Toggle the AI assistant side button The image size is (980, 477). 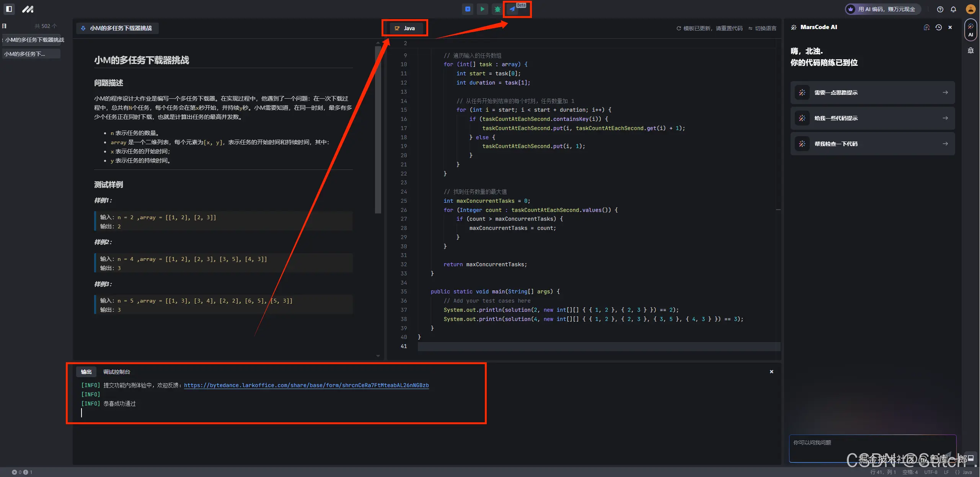tap(970, 30)
